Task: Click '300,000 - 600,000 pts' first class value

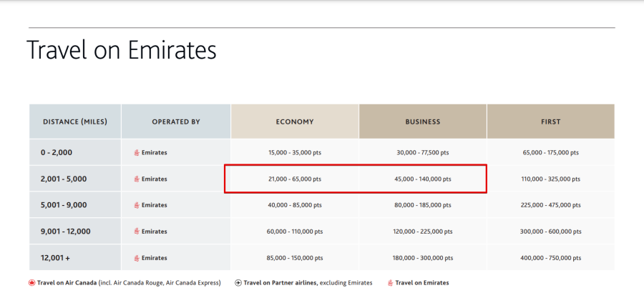Action: pos(551,232)
